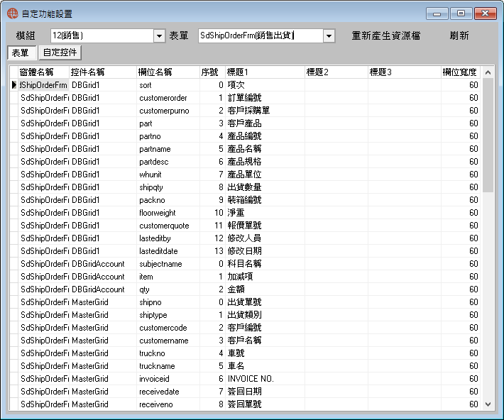Click the 標題3 column header
The height and width of the screenshot is (420, 504).
tap(405, 72)
